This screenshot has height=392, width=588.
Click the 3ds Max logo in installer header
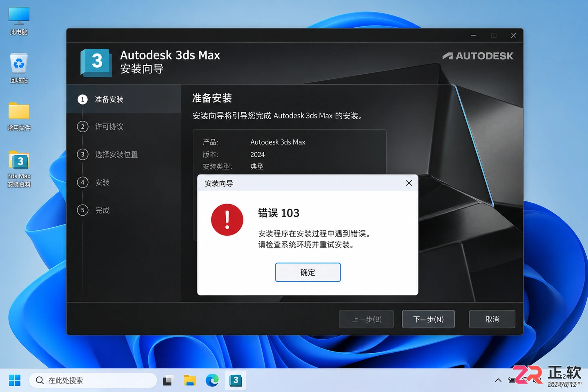click(x=96, y=62)
